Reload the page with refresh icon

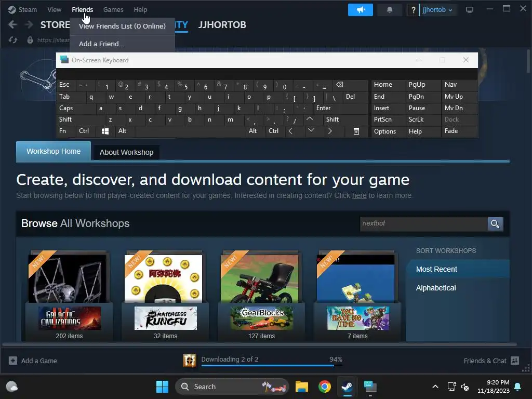tap(13, 40)
